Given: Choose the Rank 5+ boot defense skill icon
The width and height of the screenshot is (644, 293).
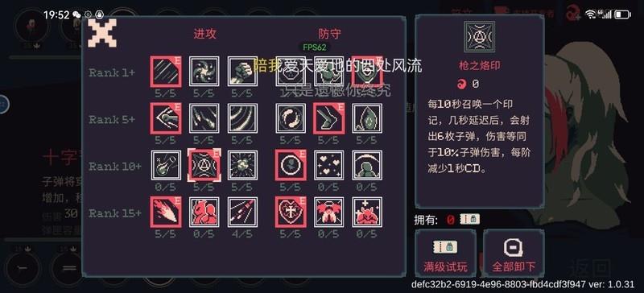Looking at the screenshot, I should click(x=329, y=118).
